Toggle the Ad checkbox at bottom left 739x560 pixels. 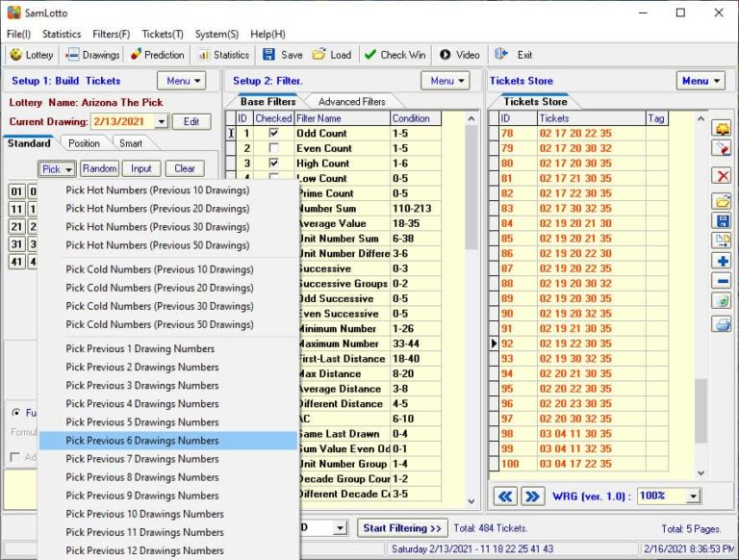tap(15, 457)
